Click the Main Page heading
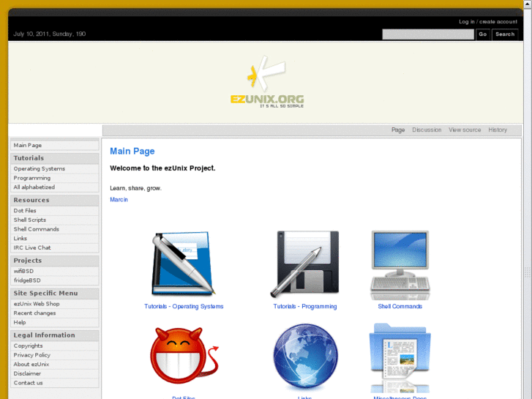This screenshot has height=399, width=532. [x=132, y=151]
